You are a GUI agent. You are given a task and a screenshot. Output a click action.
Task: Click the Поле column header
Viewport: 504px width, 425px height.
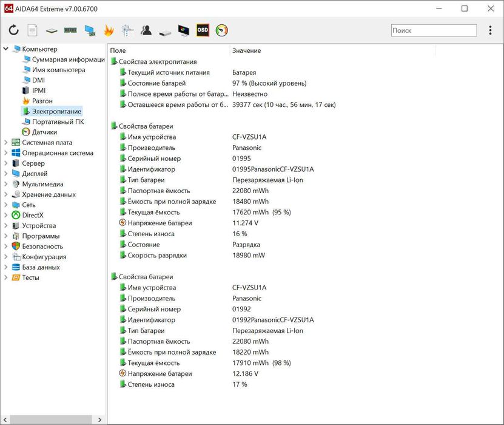click(x=169, y=50)
